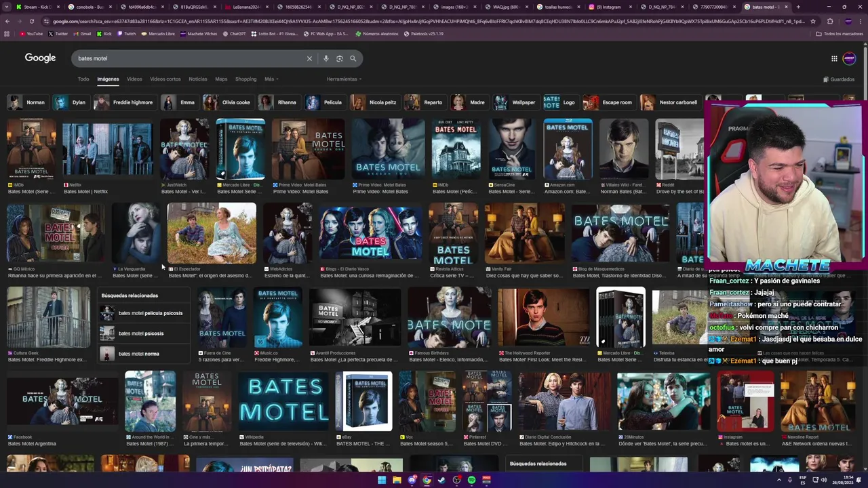
Task: Select the Rihanna filter chip
Action: click(x=279, y=102)
